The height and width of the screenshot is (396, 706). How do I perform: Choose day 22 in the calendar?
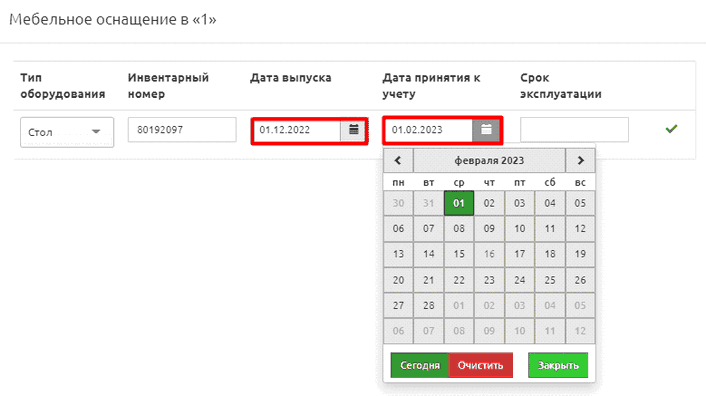point(459,280)
